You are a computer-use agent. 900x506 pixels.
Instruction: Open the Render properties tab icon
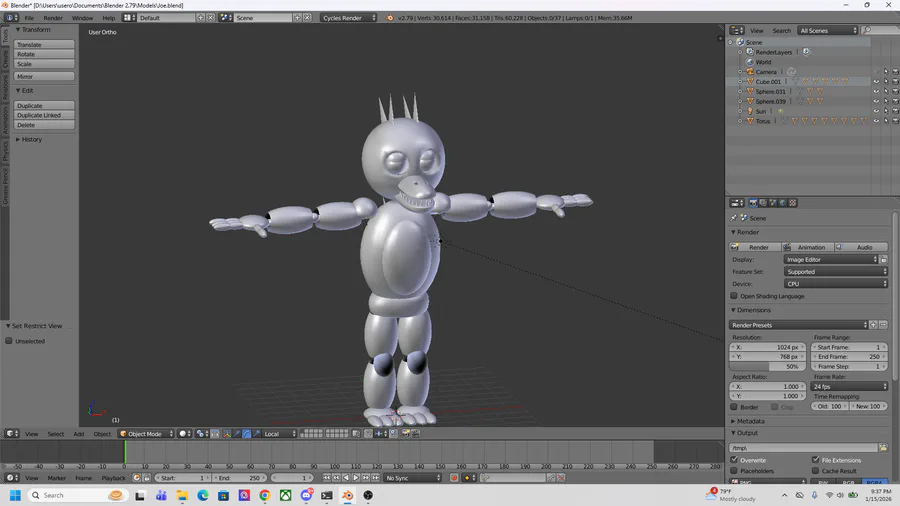click(753, 203)
